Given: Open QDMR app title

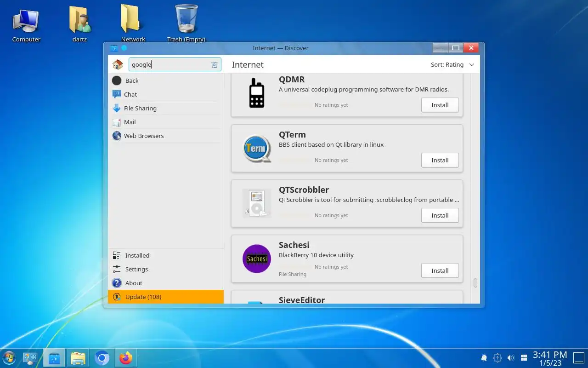Looking at the screenshot, I should [x=292, y=80].
